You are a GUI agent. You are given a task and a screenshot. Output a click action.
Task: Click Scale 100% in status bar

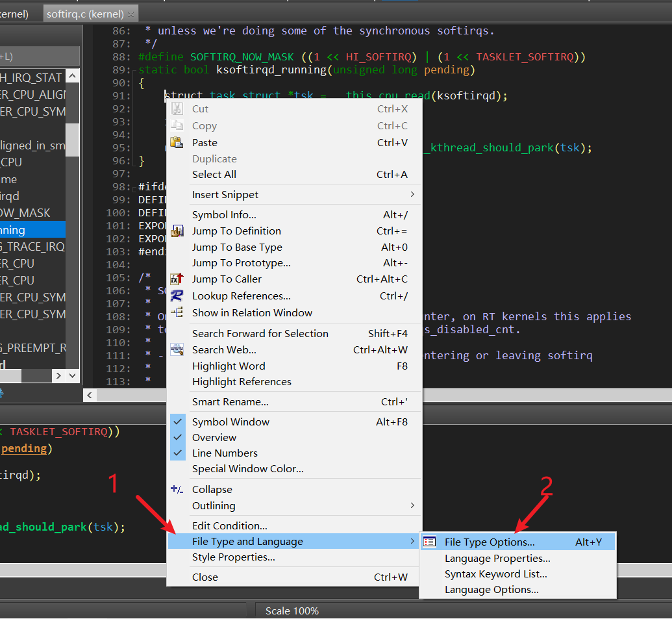(292, 611)
